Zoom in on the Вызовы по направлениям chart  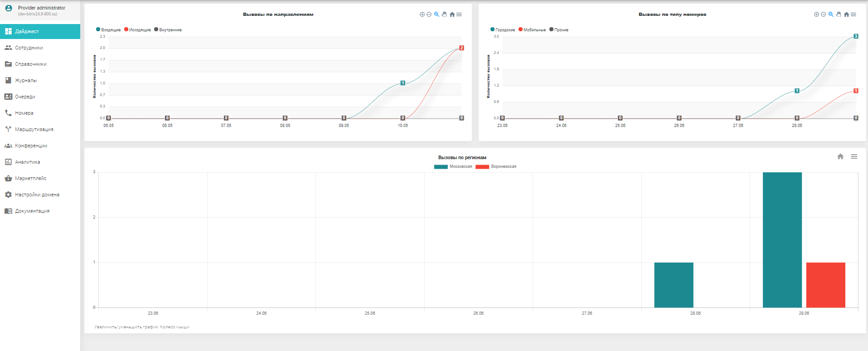coord(422,15)
